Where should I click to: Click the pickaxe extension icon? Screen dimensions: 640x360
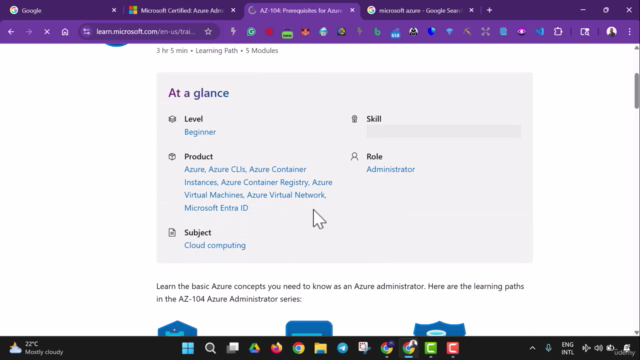click(467, 31)
